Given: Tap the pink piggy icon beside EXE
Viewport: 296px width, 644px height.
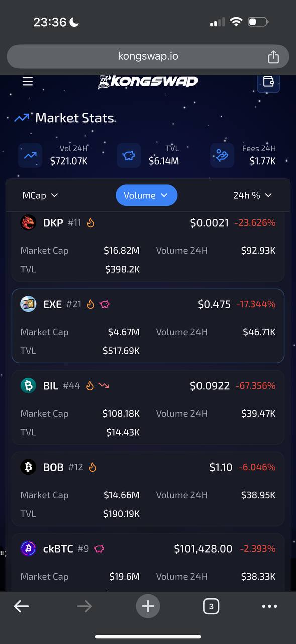Looking at the screenshot, I should (105, 304).
